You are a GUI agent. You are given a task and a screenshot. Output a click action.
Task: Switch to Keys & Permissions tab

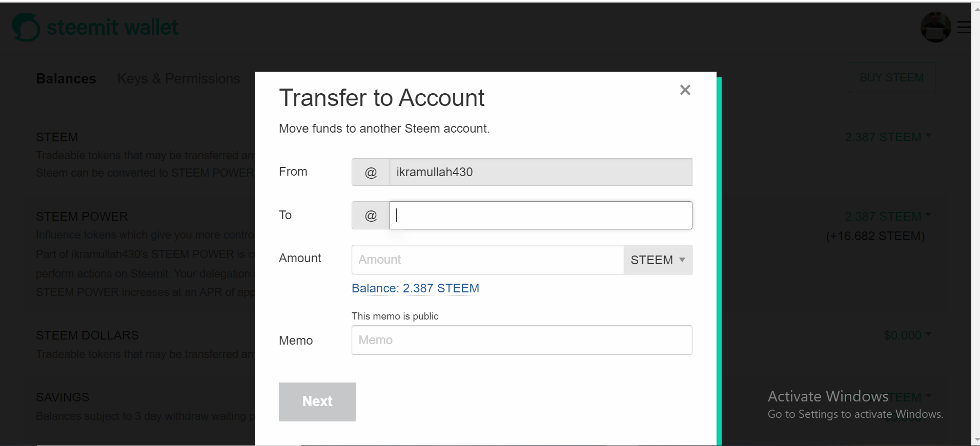click(179, 79)
